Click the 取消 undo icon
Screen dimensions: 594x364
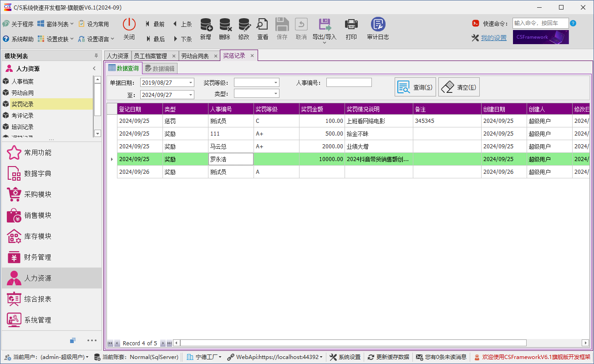click(301, 25)
